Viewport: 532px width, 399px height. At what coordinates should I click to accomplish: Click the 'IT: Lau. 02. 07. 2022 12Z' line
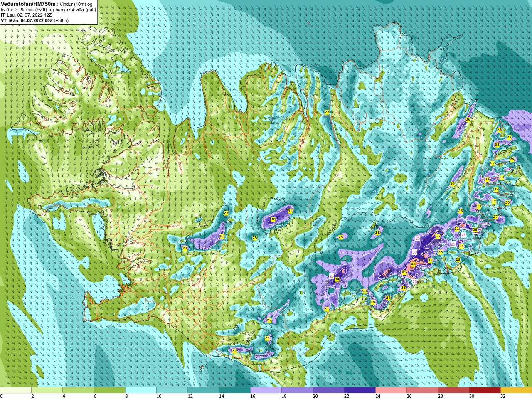pyautogui.click(x=26, y=15)
